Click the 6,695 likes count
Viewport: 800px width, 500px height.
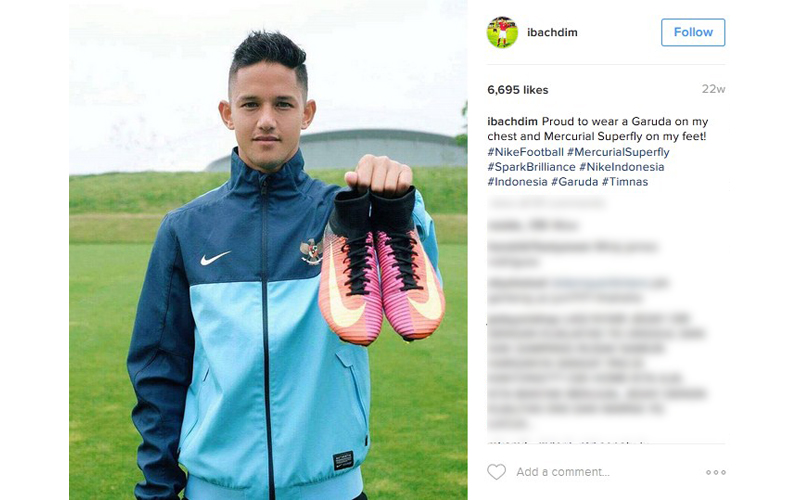coord(518,90)
